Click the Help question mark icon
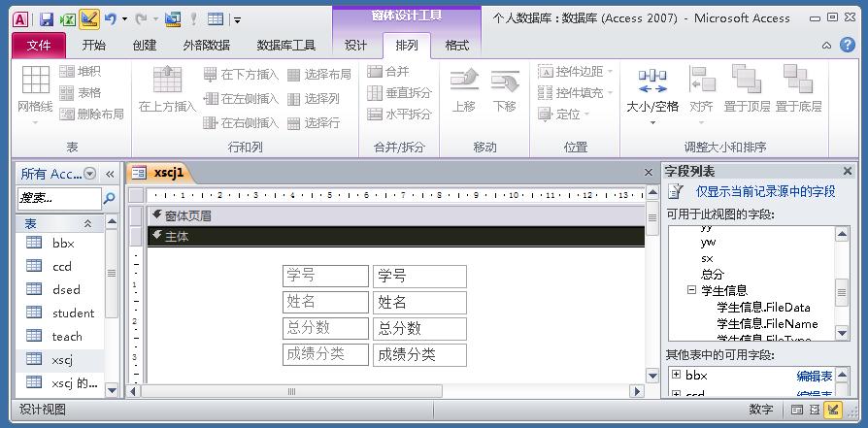Screen dimensions: 868x428 tap(848, 45)
